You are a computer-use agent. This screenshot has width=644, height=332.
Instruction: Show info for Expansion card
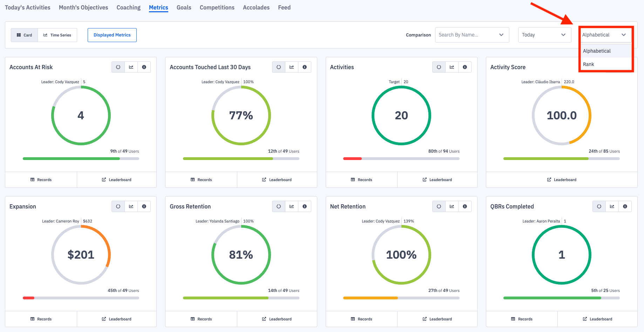pyautogui.click(x=144, y=206)
